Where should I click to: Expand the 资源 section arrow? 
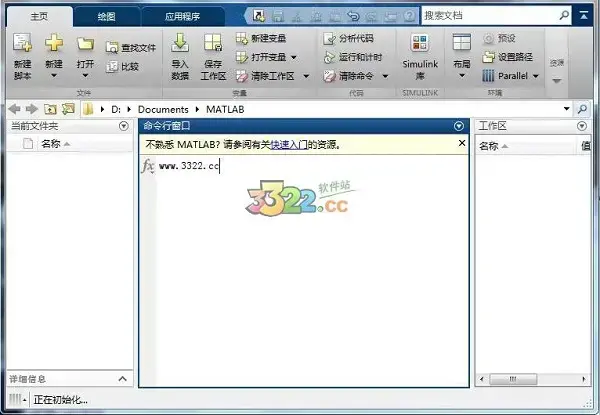pos(557,81)
